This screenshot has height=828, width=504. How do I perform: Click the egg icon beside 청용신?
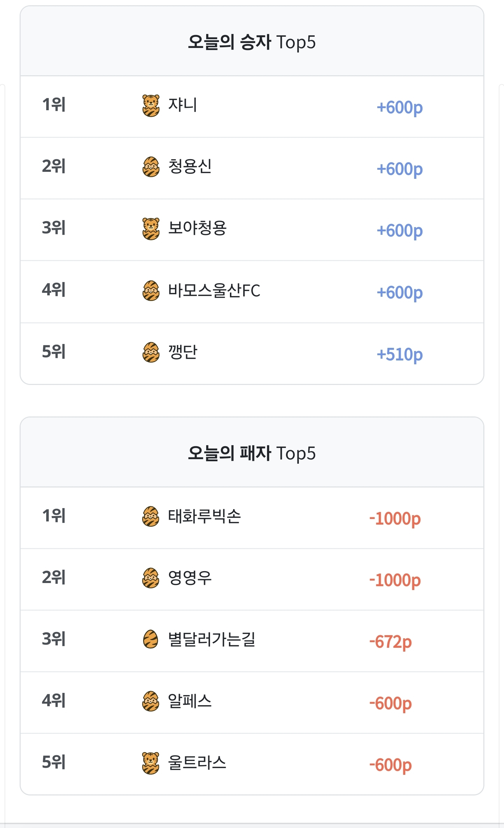(x=151, y=167)
